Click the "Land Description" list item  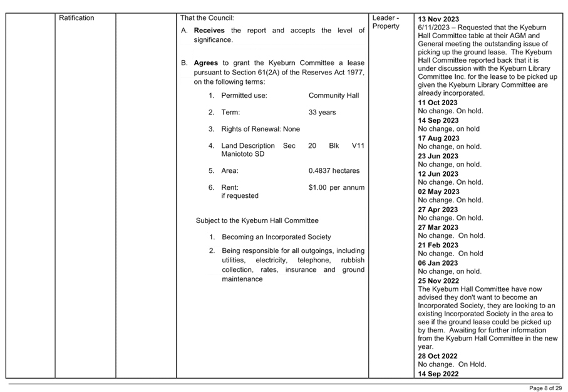point(248,146)
